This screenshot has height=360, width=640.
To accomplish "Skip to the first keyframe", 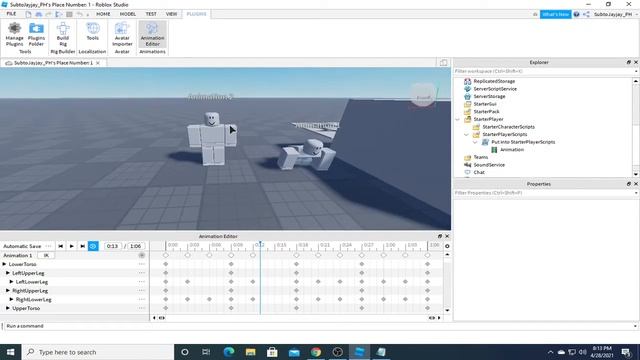I will coord(60,246).
